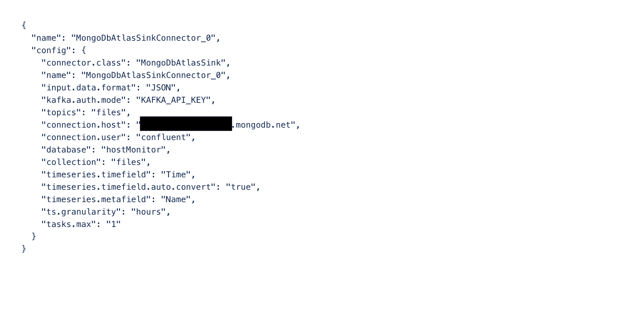
Task: Click the "topics" key text
Action: coord(61,112)
